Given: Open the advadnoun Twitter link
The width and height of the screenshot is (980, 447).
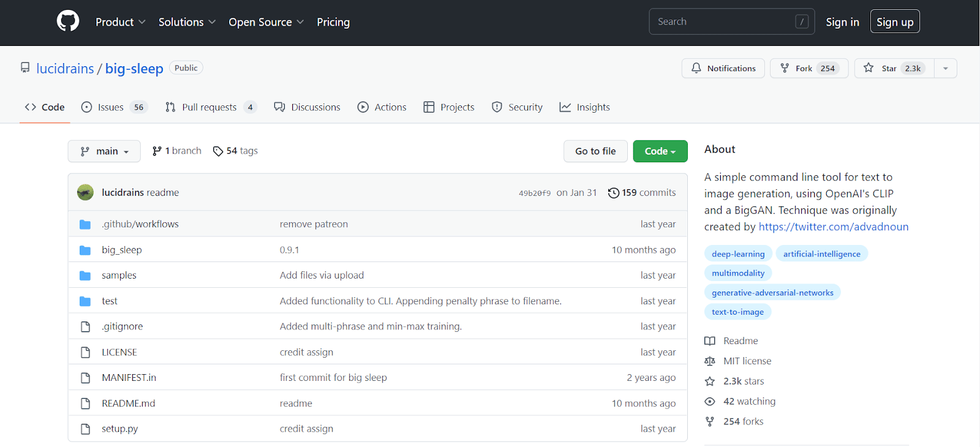Looking at the screenshot, I should (x=833, y=227).
